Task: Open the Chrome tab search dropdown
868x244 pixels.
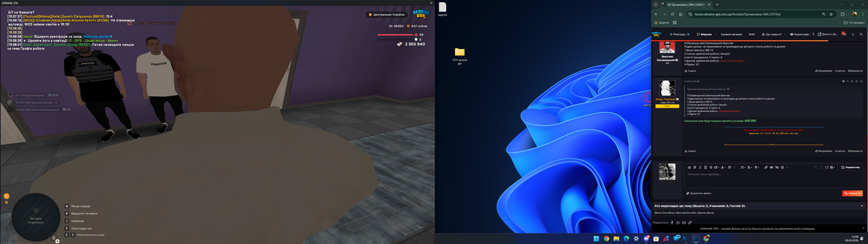Action: (656, 5)
